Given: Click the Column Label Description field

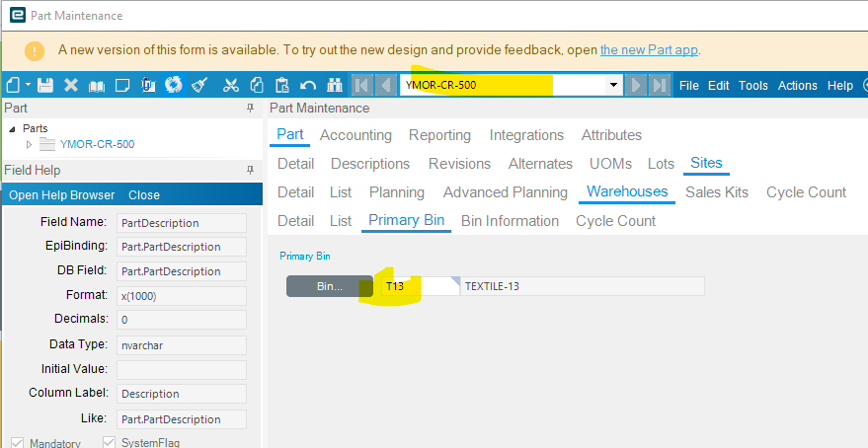Looking at the screenshot, I should 182,394.
